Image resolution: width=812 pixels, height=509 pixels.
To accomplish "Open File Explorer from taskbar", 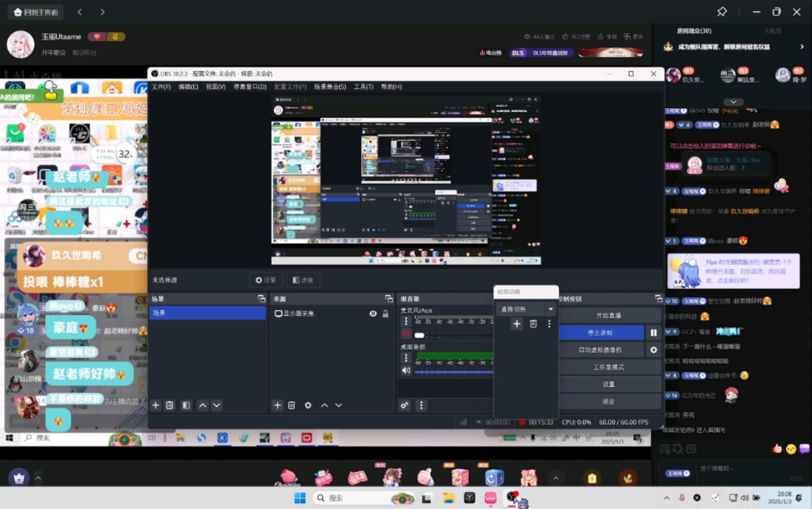I will (448, 498).
